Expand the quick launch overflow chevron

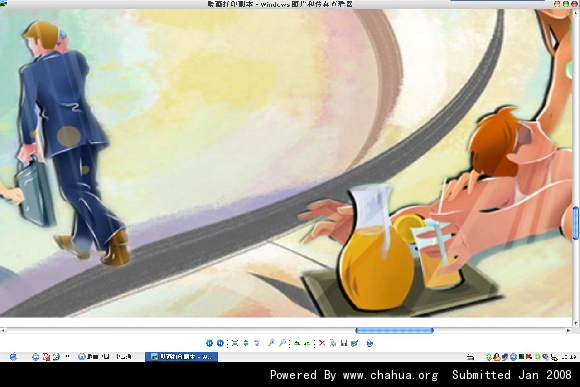point(67,357)
